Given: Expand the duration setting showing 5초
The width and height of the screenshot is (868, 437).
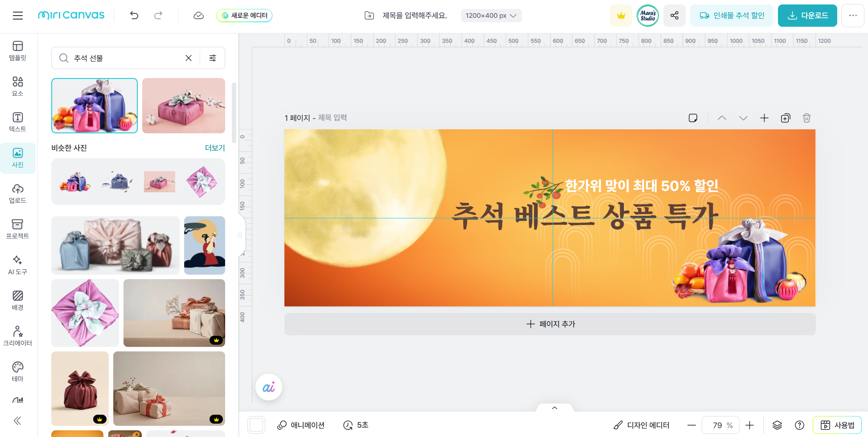Looking at the screenshot, I should (x=356, y=425).
